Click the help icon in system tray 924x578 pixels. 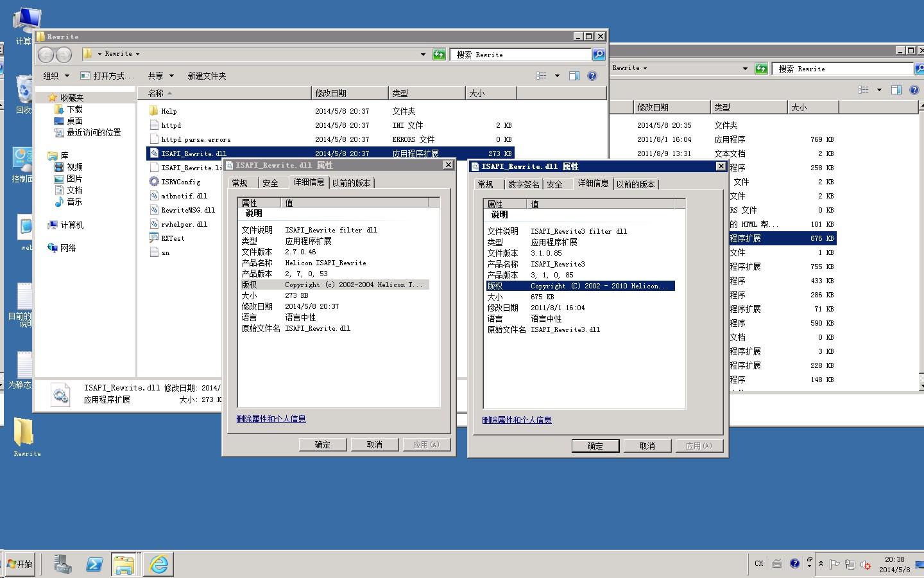click(x=795, y=563)
